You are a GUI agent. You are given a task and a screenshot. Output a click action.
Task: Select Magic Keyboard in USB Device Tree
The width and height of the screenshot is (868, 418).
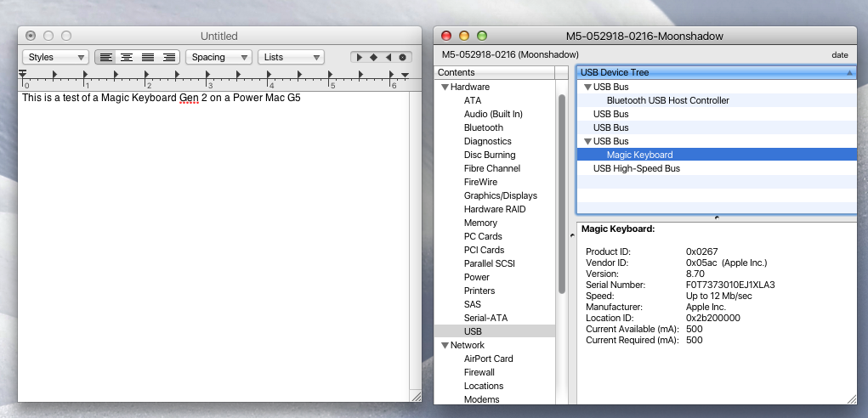pos(717,155)
